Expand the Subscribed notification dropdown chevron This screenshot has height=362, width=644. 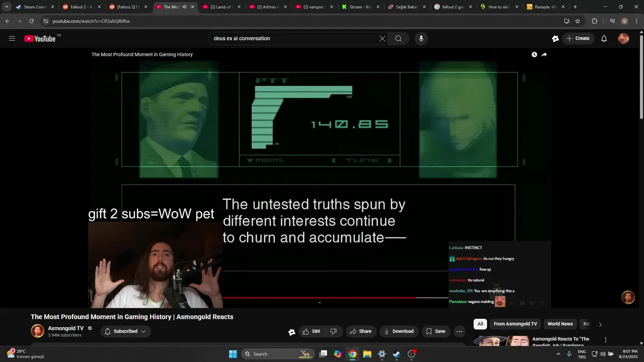tap(143, 331)
